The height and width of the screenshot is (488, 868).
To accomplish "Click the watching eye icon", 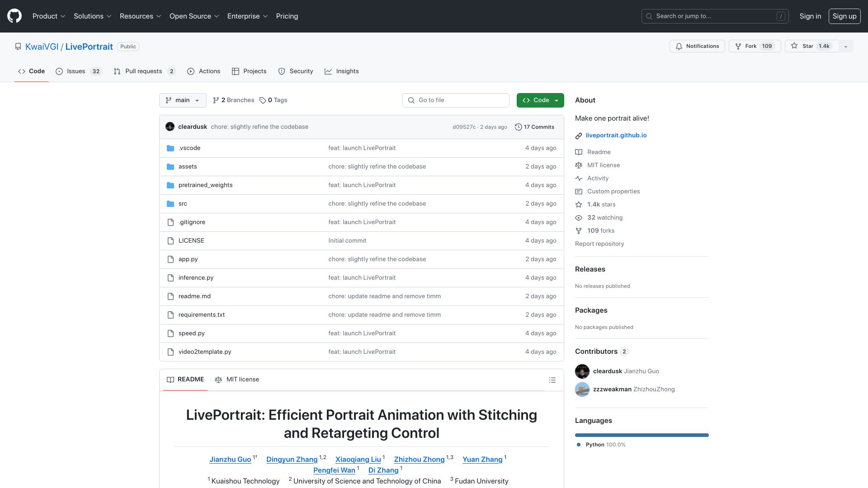I will (579, 218).
